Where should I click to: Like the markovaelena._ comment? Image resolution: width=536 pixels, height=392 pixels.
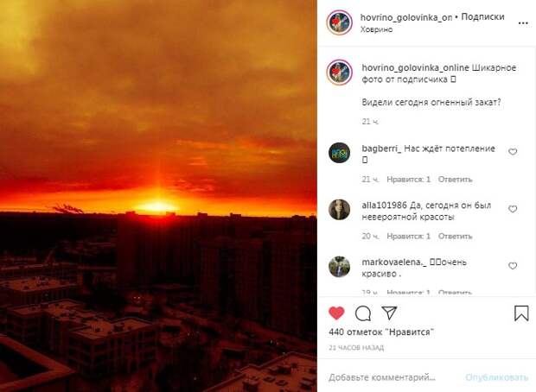point(513,266)
